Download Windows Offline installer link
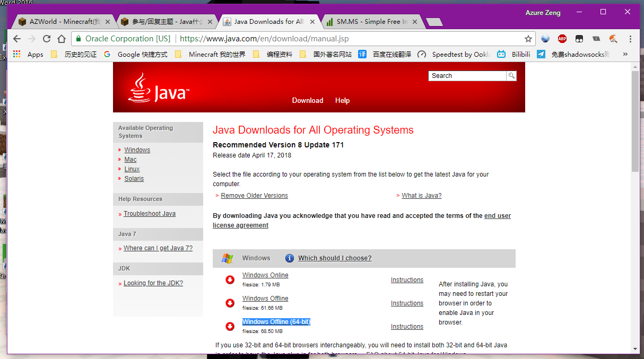Screen dimensions: 644x359 coord(265,299)
